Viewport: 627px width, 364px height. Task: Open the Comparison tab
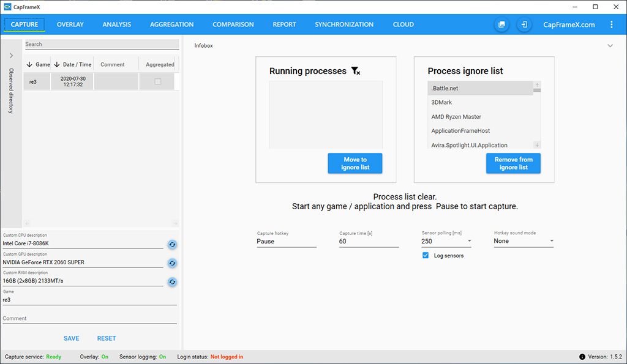point(233,24)
